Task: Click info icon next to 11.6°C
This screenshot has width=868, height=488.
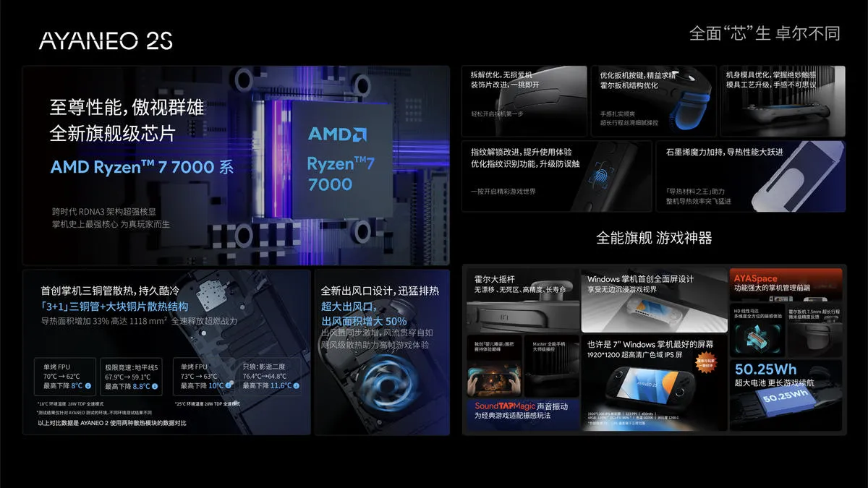Action: coord(297,386)
